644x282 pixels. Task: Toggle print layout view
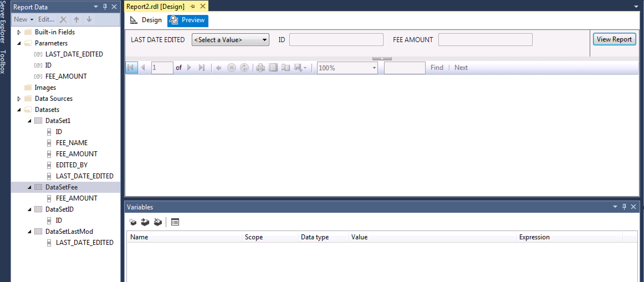pyautogui.click(x=273, y=68)
